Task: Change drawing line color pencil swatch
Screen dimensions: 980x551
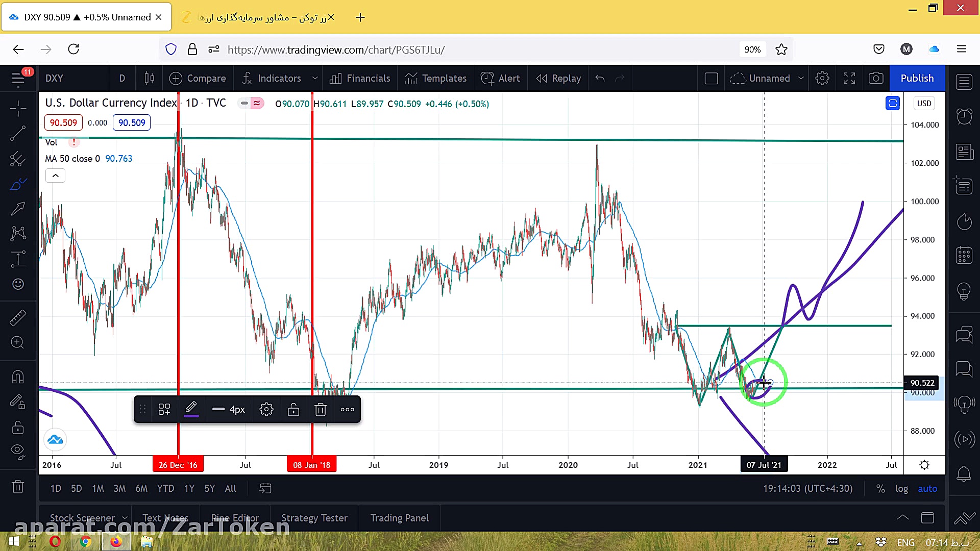Action: (x=191, y=409)
